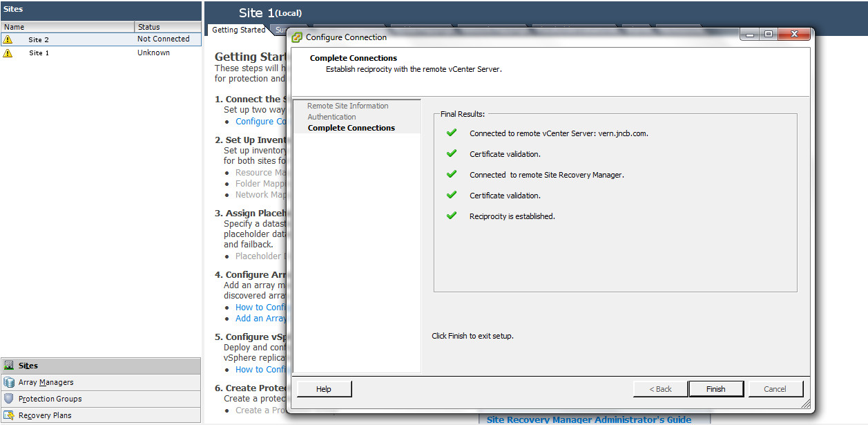Screen dimensions: 868x425
Task: Open the Protection Groups navigation section
Action: 101,399
